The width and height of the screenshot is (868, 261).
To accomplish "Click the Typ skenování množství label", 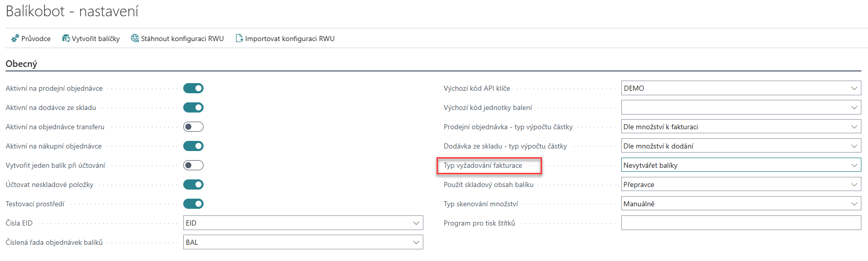I will 481,204.
